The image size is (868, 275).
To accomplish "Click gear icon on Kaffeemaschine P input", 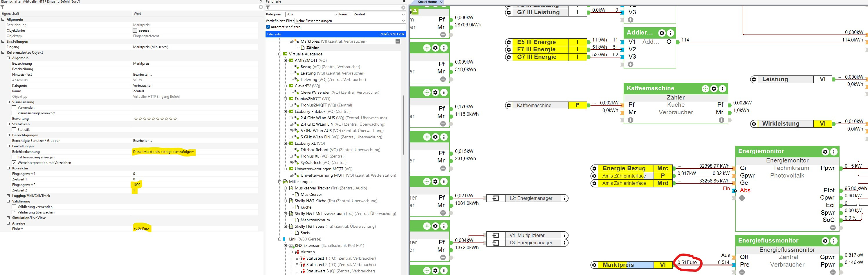I will point(509,106).
